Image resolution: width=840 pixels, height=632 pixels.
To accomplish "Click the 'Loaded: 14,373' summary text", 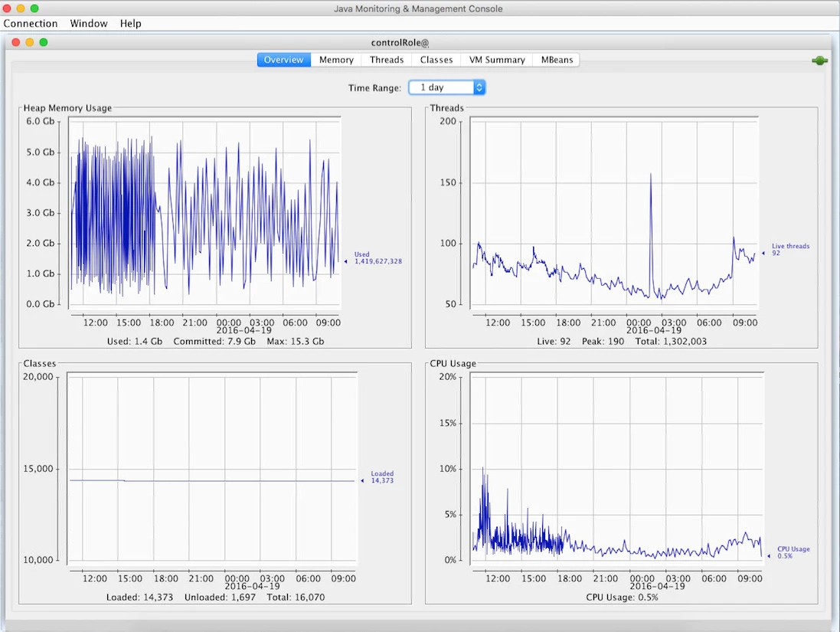I will (x=139, y=598).
